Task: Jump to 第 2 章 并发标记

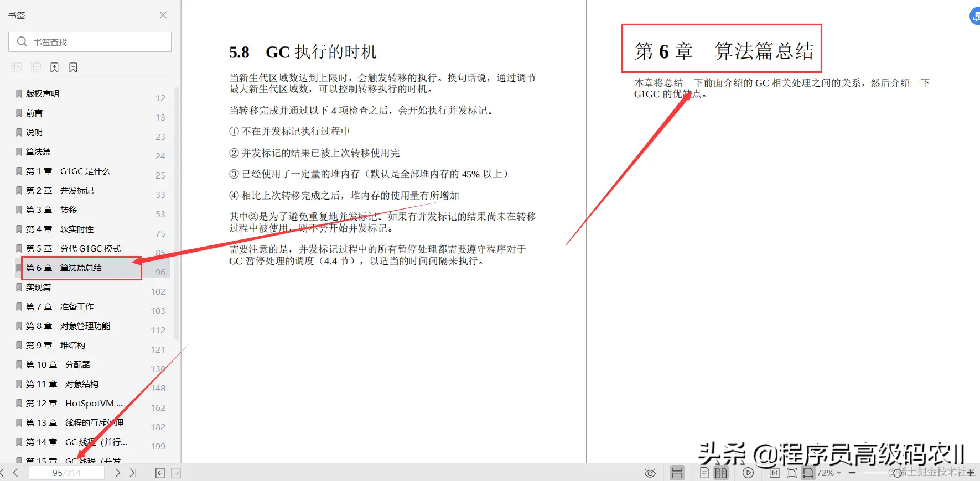Action: pyautogui.click(x=60, y=190)
